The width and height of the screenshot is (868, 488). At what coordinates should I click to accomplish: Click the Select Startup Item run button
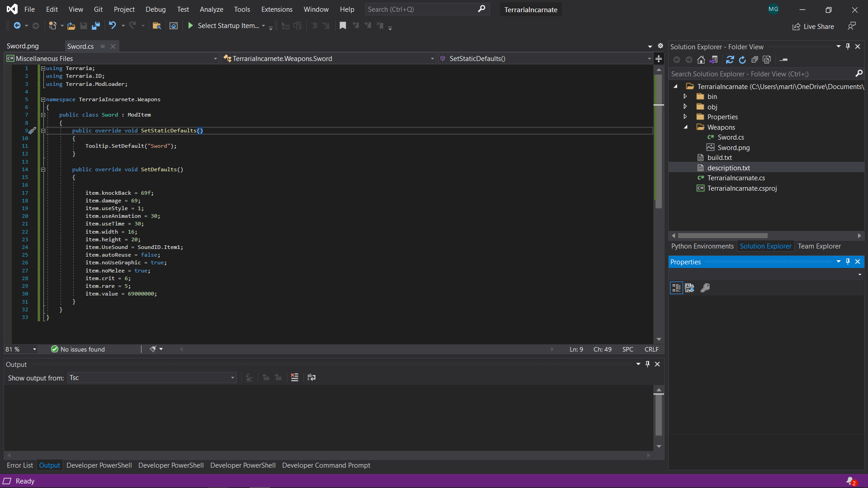(224, 26)
